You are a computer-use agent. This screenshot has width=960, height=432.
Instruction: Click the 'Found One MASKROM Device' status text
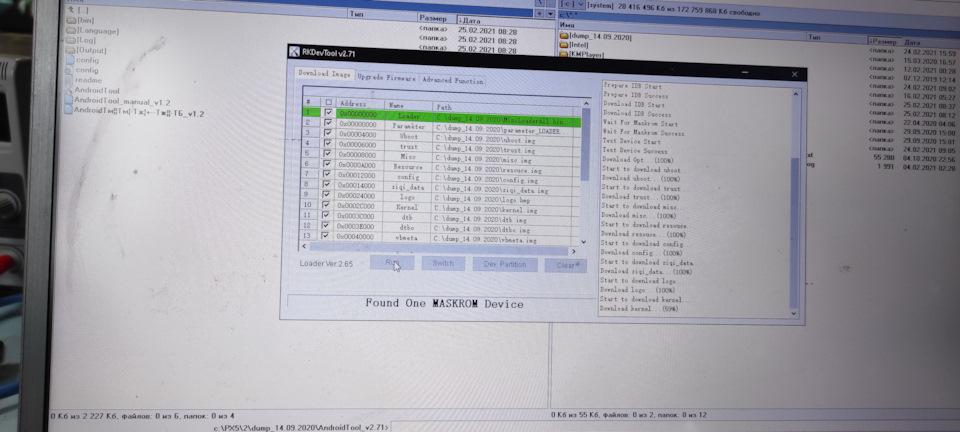click(x=444, y=303)
